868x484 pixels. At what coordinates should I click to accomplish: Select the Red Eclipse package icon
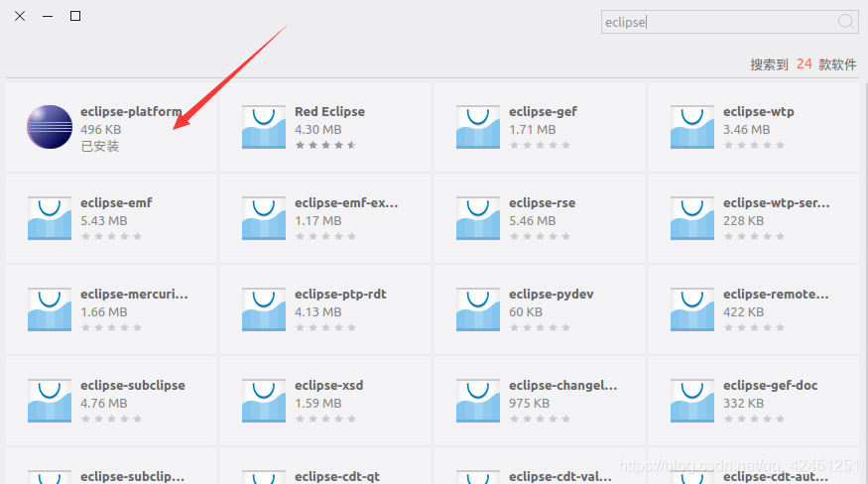tap(264, 127)
